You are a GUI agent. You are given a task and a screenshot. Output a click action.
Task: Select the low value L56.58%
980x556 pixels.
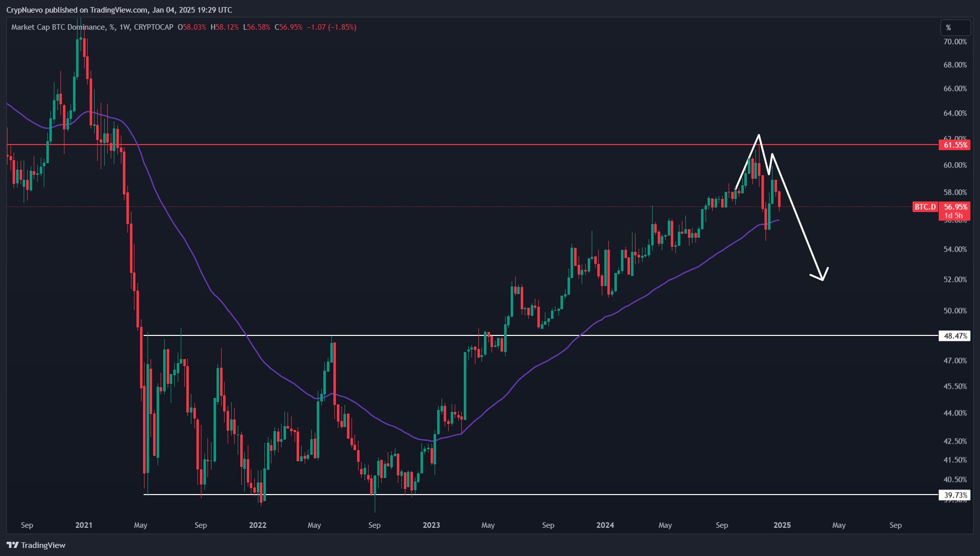257,27
